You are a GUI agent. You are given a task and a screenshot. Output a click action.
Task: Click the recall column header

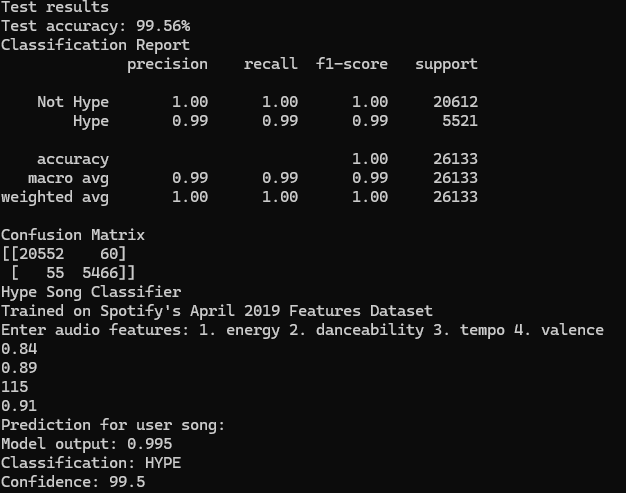(271, 64)
